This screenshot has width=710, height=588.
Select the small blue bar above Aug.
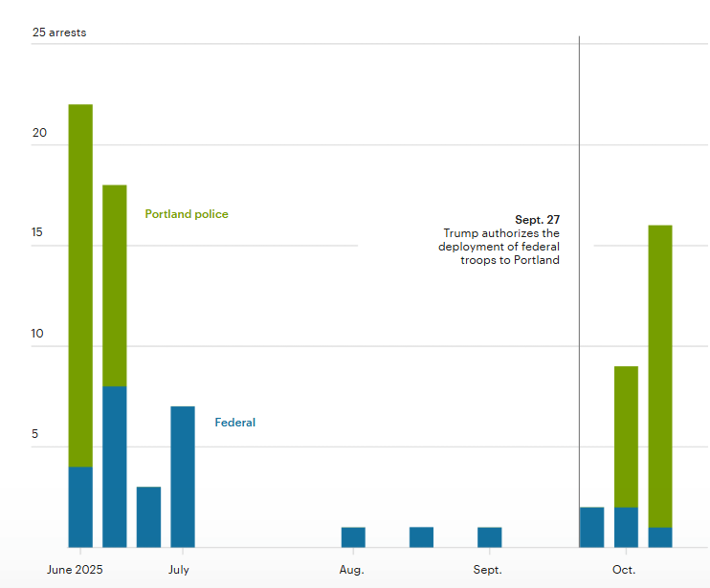tap(353, 537)
